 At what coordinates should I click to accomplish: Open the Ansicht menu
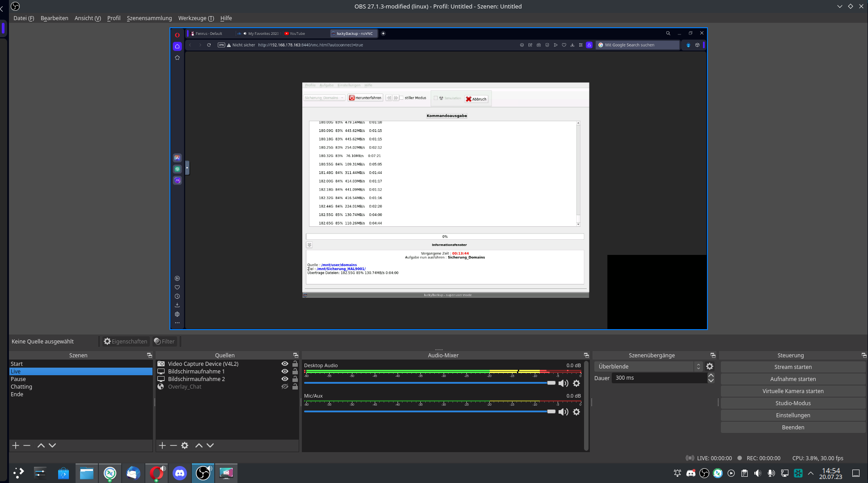click(88, 18)
